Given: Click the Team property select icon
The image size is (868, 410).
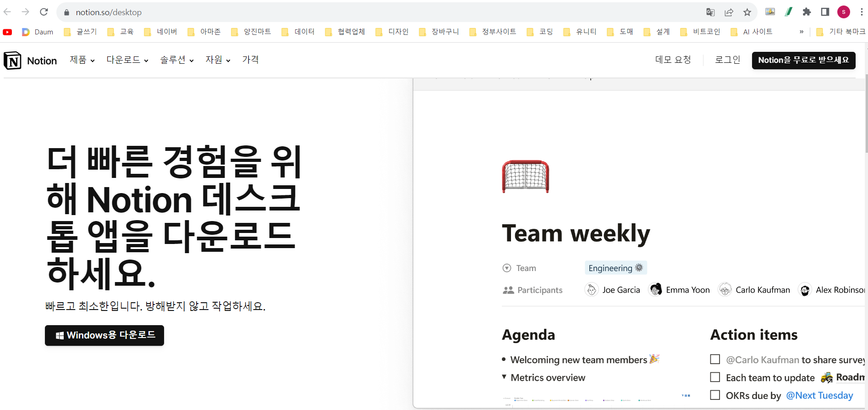Looking at the screenshot, I should [507, 268].
